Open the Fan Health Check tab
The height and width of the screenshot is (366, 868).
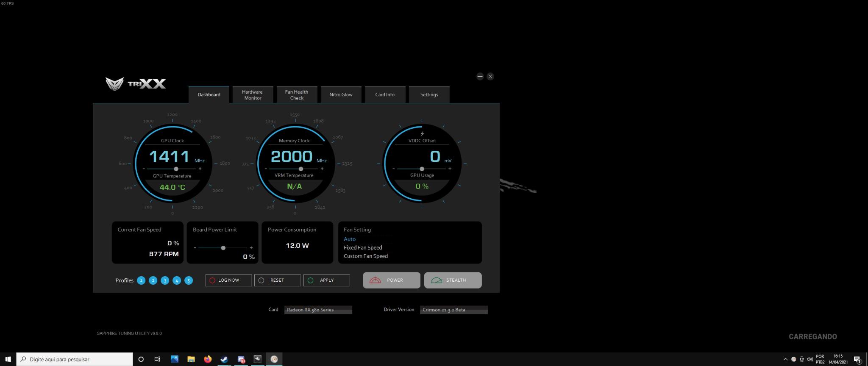pos(297,94)
